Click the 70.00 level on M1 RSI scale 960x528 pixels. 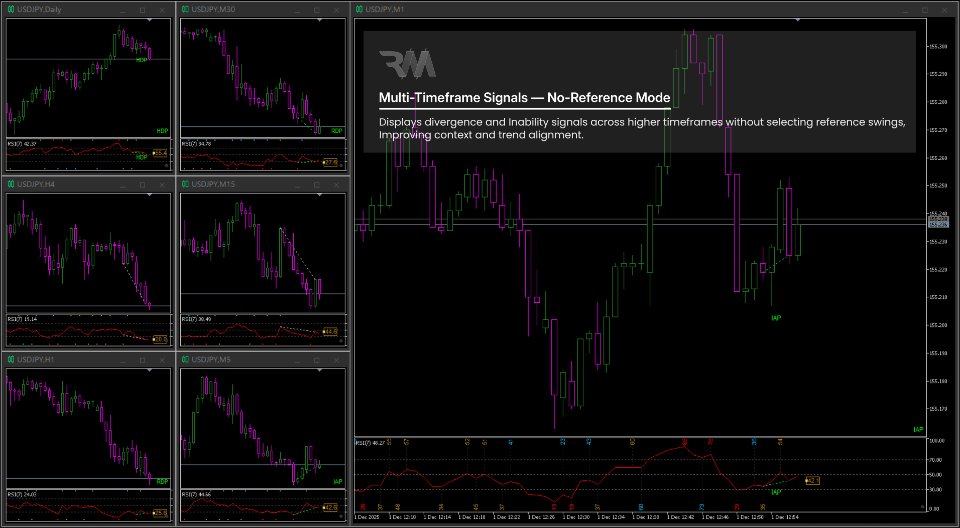click(935, 459)
